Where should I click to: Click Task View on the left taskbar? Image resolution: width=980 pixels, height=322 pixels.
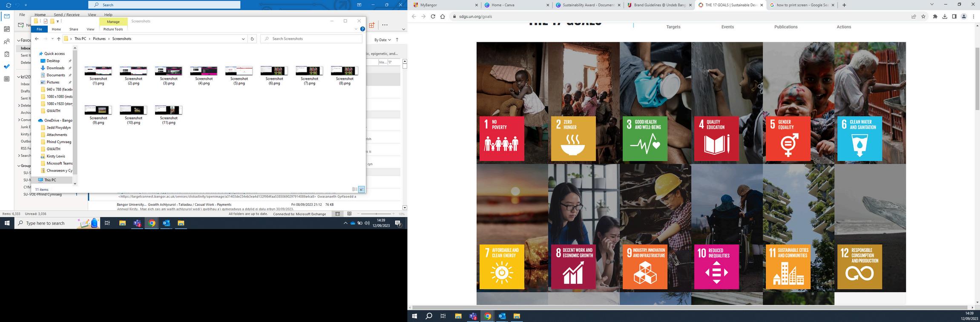point(107,223)
